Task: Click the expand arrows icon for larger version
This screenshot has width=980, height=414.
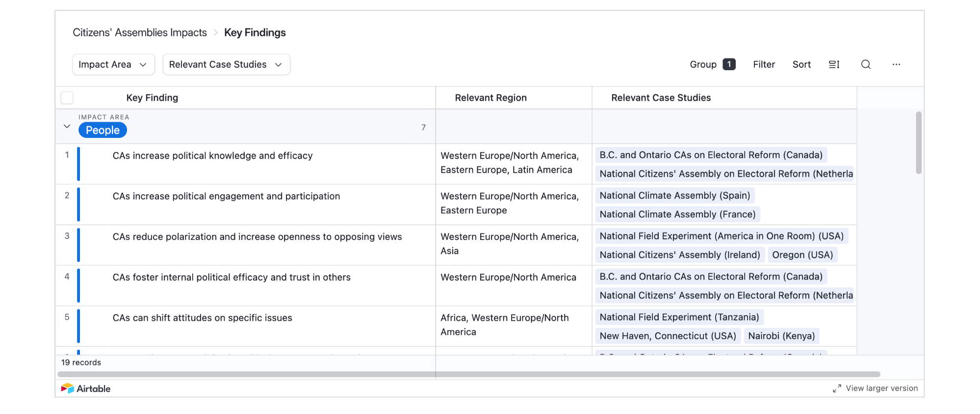Action: click(x=837, y=388)
